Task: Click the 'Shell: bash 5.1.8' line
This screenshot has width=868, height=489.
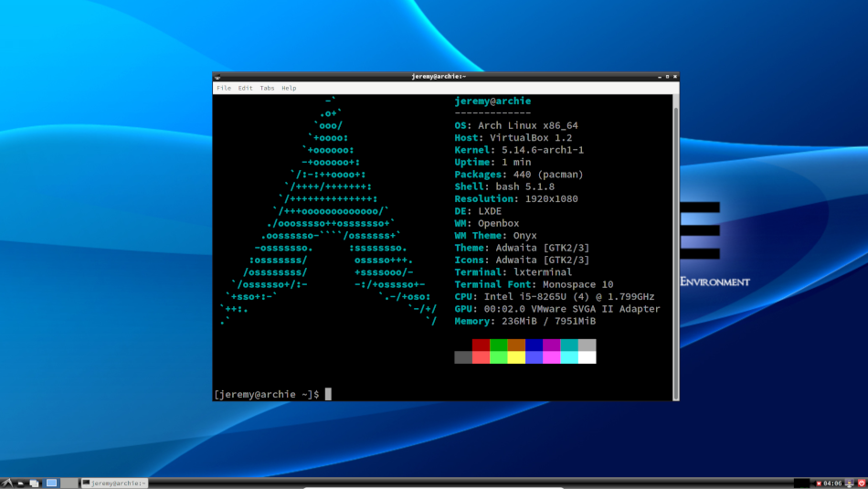Action: click(504, 186)
